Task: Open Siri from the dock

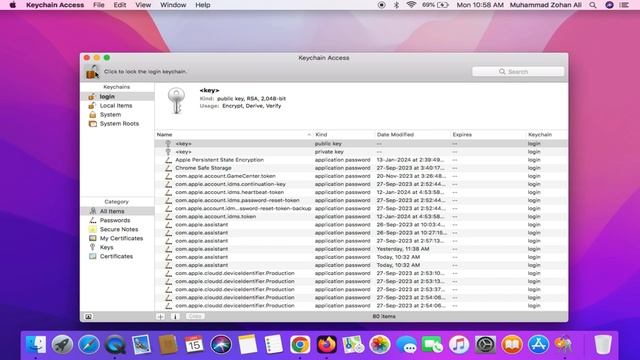Action: (221, 344)
